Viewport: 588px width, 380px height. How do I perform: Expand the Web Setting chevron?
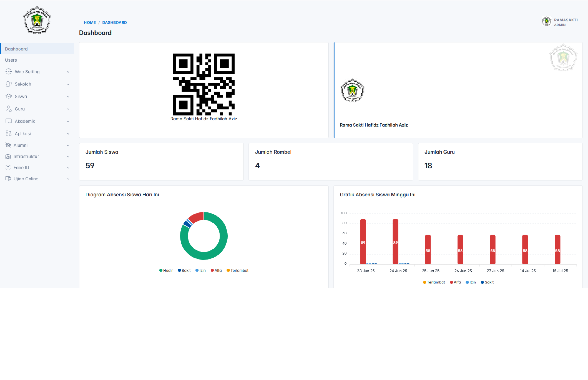tap(68, 72)
